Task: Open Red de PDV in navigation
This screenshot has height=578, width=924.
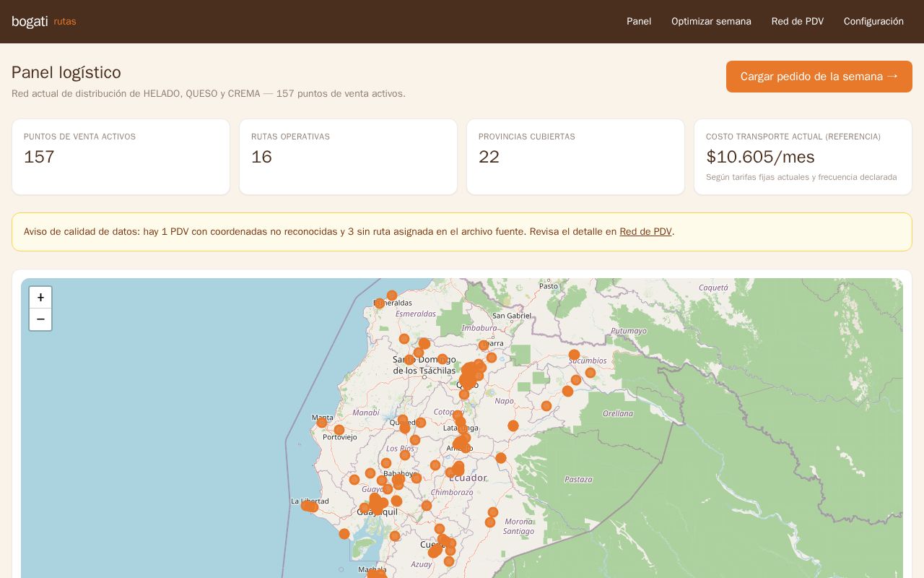Action: [x=798, y=22]
